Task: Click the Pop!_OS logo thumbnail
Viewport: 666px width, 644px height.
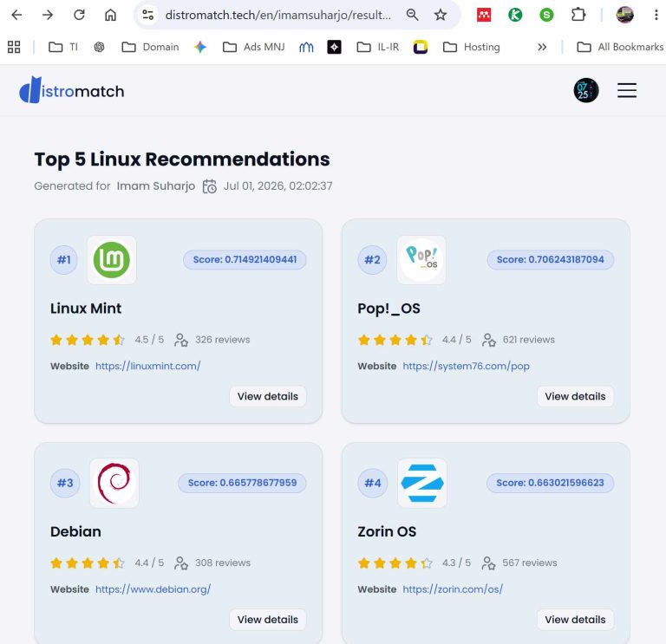Action: click(421, 260)
